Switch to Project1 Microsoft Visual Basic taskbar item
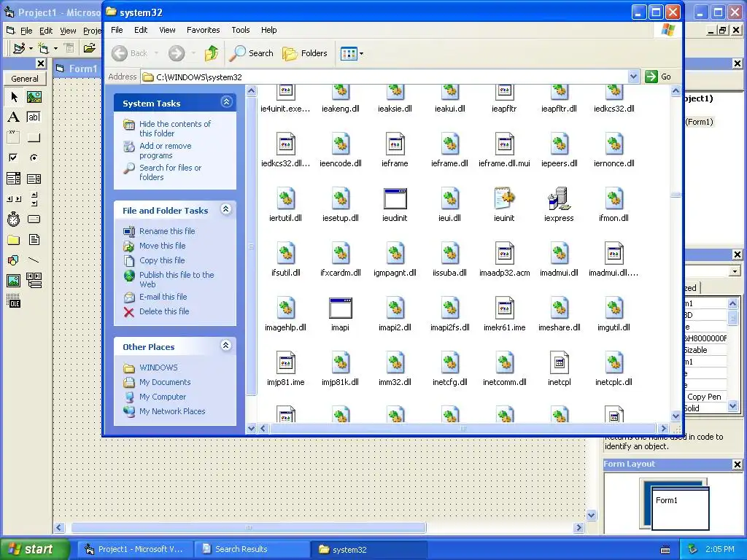 tap(136, 549)
